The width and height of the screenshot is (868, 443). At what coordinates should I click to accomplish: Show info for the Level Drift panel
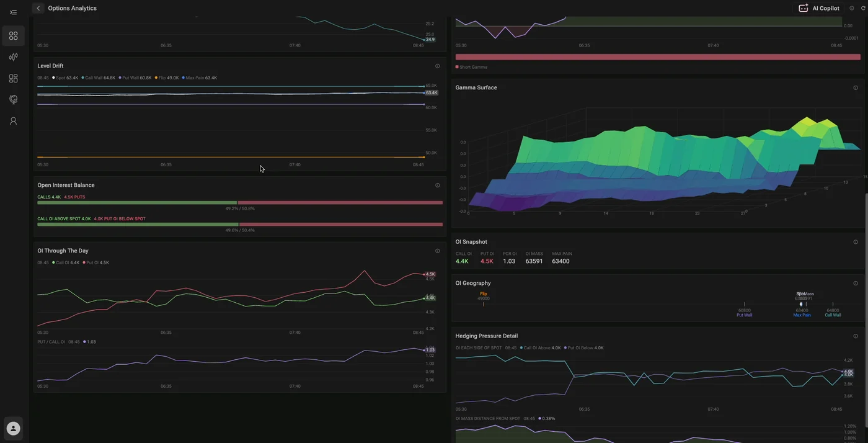click(437, 66)
